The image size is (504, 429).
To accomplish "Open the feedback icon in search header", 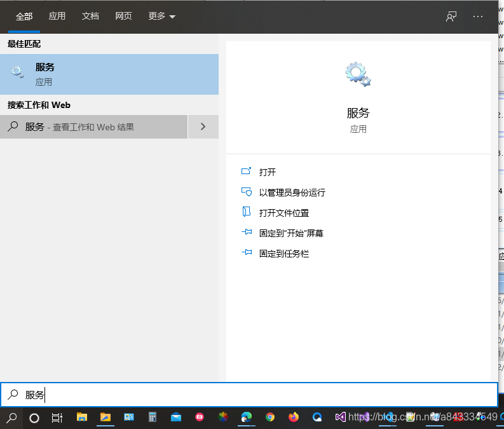I will click(451, 17).
